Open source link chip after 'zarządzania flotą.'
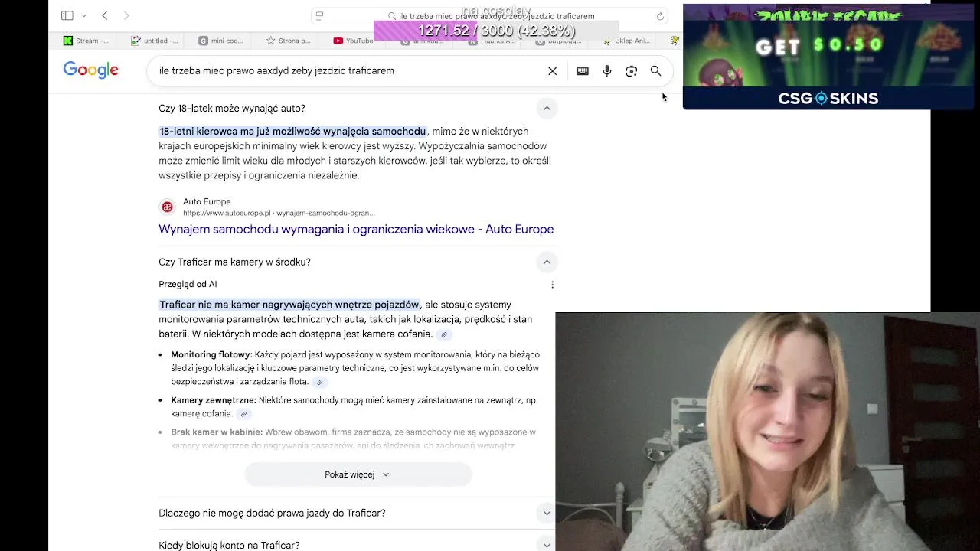This screenshot has height=551, width=980. pyautogui.click(x=320, y=382)
